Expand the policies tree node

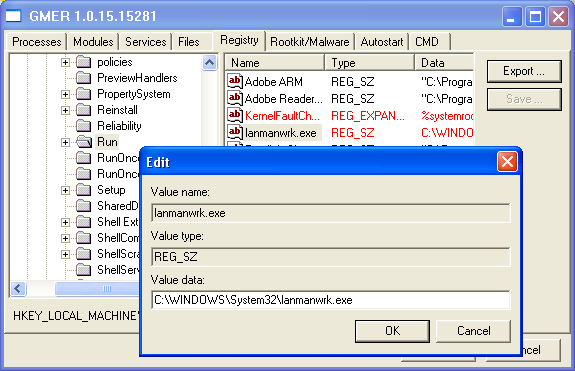click(65, 62)
